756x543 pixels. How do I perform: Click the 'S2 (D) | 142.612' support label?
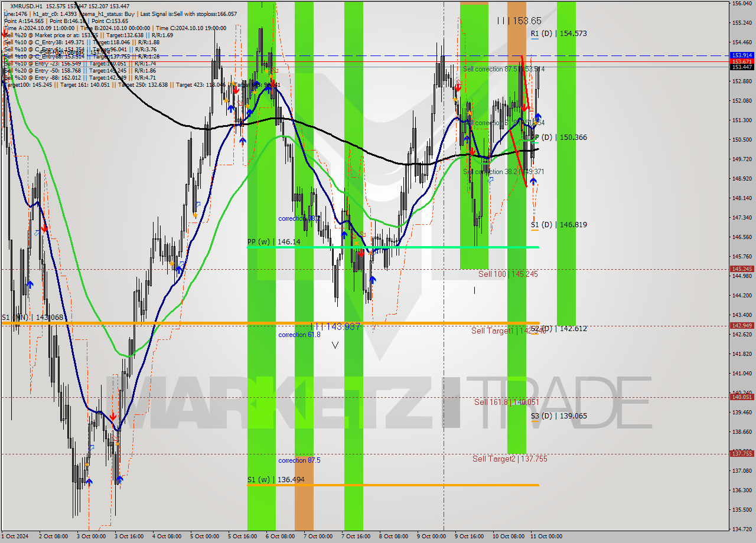(559, 329)
